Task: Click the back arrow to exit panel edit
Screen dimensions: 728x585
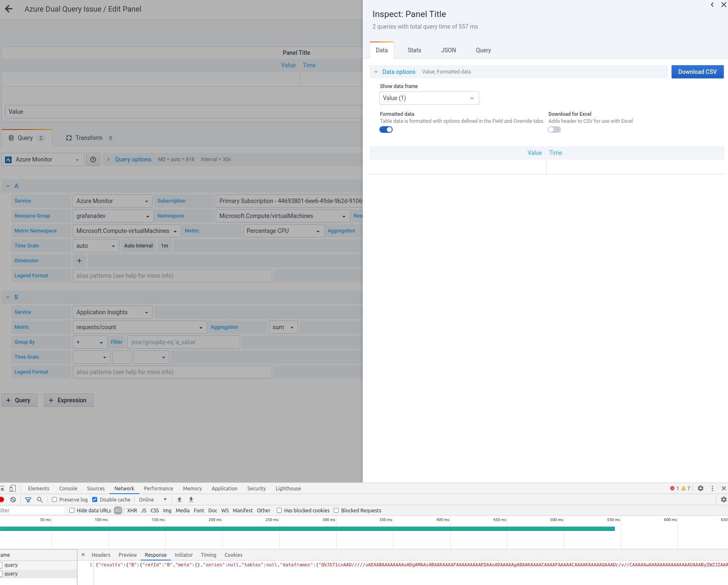Action: [x=9, y=9]
